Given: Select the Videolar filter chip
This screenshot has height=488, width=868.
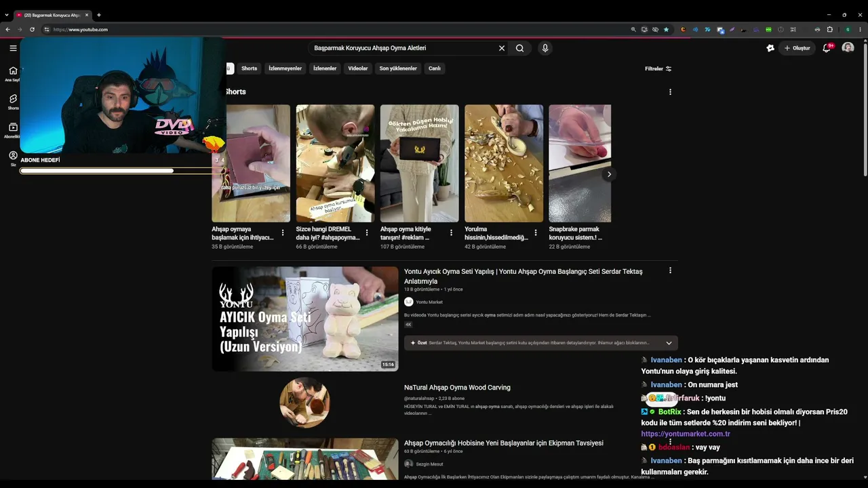Looking at the screenshot, I should point(358,68).
